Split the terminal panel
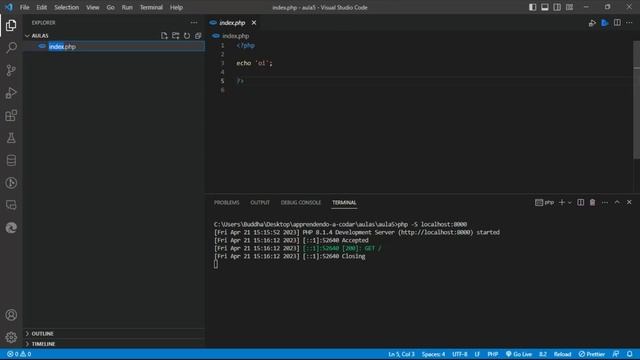 point(580,202)
